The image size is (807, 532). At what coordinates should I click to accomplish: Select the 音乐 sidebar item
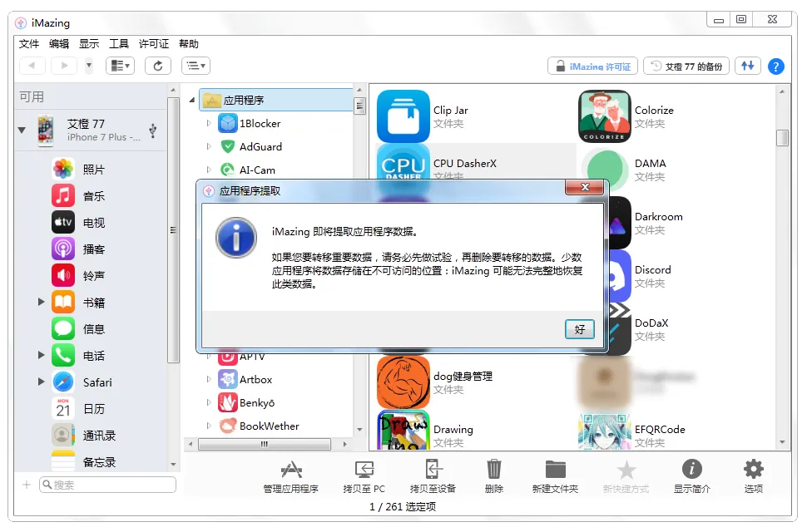92,196
